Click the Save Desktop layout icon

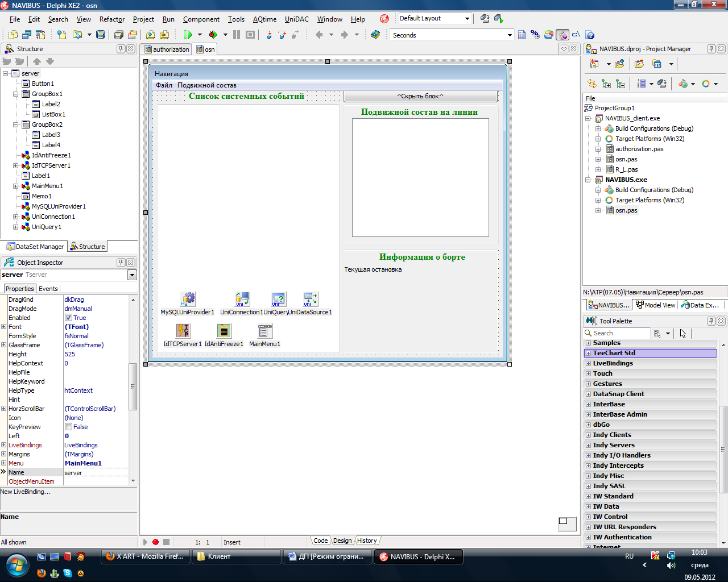point(485,18)
